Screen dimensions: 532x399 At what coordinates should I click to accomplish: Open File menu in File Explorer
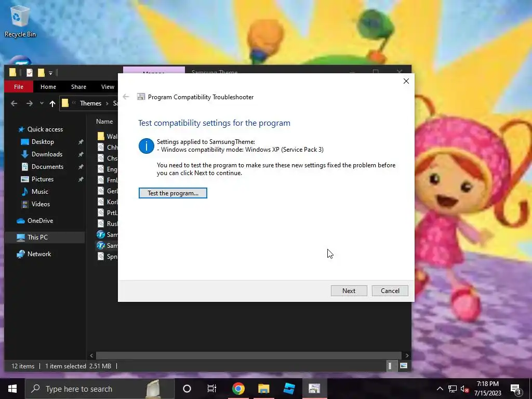click(x=19, y=87)
